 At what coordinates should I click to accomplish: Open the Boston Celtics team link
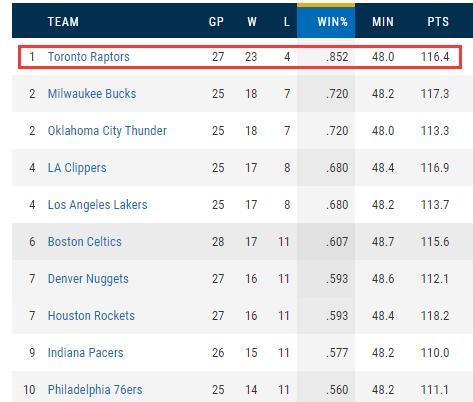pyautogui.click(x=85, y=242)
